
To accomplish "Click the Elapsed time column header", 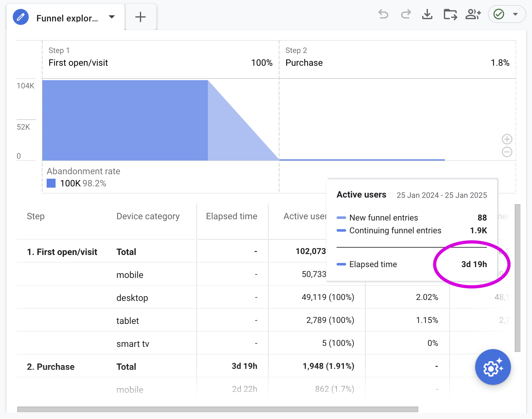I will pos(232,216).
